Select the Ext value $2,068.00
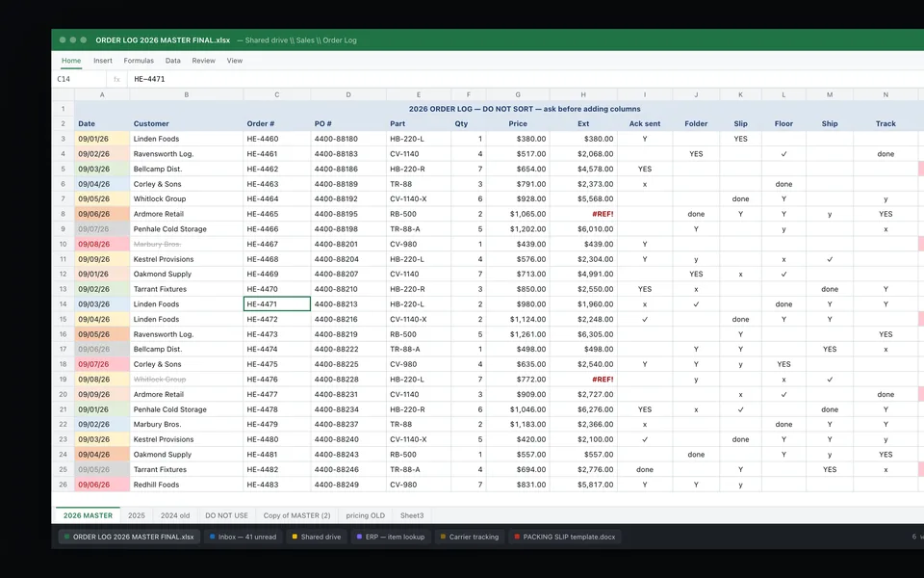Image resolution: width=924 pixels, height=578 pixels. tap(583, 154)
